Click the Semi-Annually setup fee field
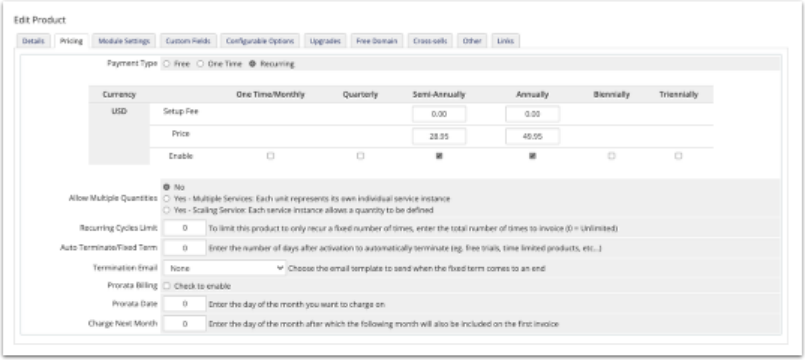The width and height of the screenshot is (805, 360). 439,115
